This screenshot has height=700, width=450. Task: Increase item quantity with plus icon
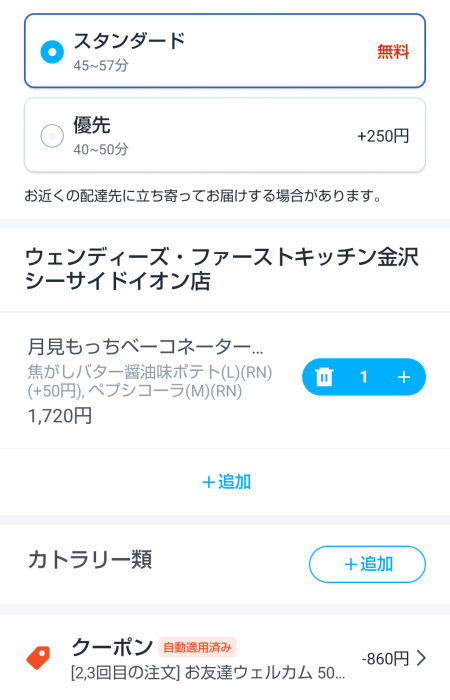404,377
